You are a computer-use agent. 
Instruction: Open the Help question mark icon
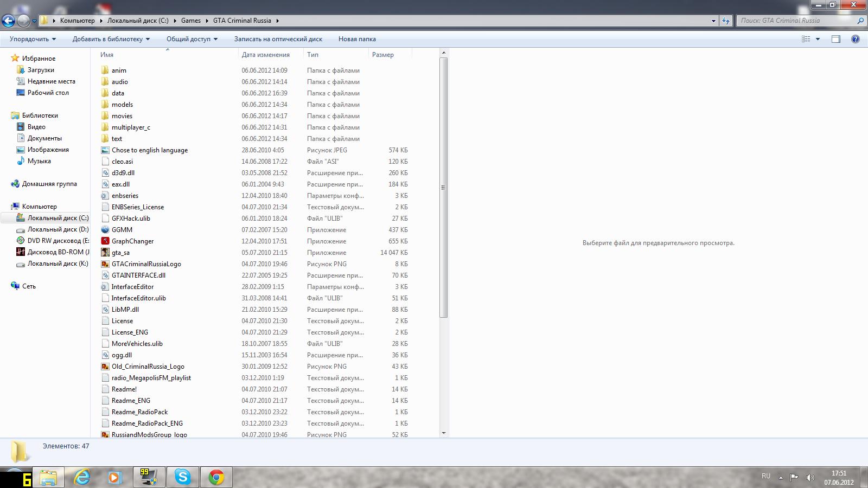coord(856,39)
